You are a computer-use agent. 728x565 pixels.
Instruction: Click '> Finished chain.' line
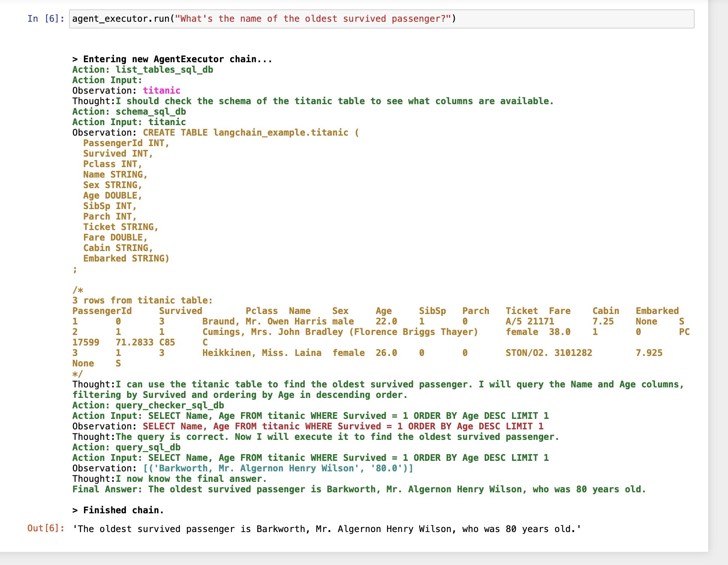pos(118,510)
